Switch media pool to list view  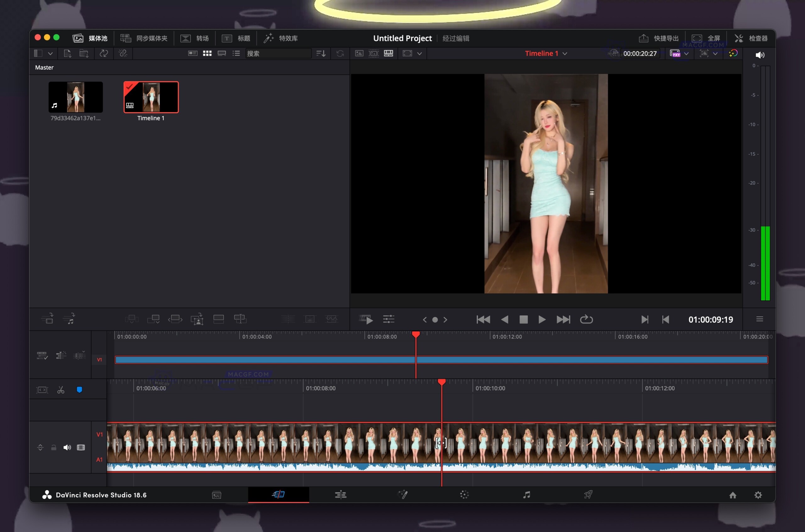236,53
